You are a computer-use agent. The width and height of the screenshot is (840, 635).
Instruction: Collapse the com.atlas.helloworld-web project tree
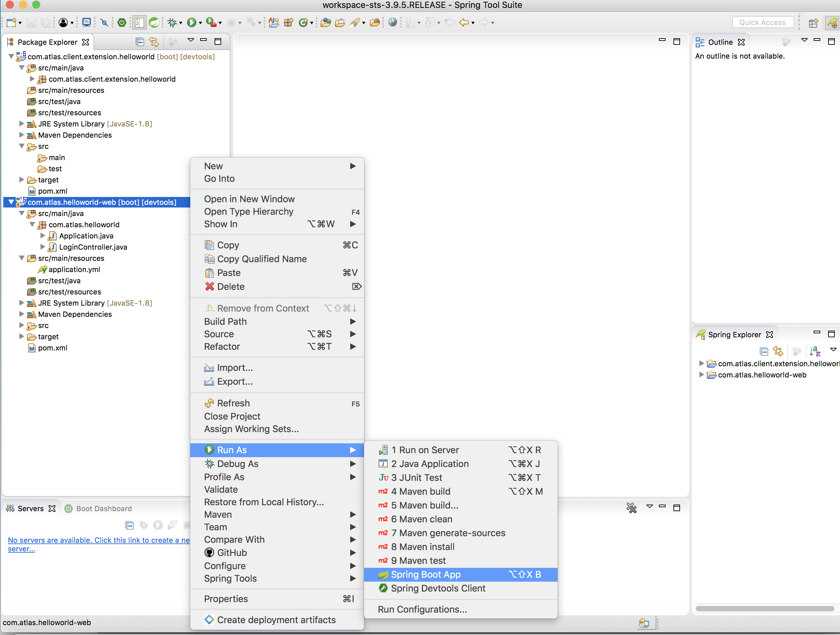[11, 202]
